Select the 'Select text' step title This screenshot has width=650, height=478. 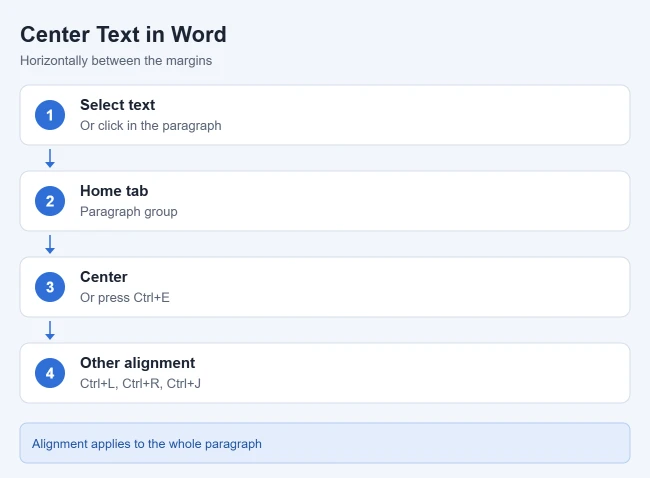[x=117, y=105]
